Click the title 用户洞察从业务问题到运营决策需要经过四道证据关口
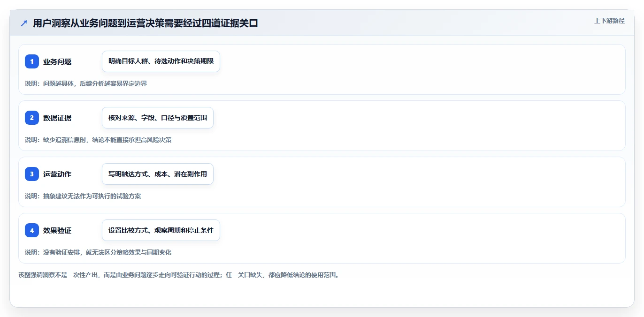Screen dimensions: 644x317 click(x=146, y=23)
